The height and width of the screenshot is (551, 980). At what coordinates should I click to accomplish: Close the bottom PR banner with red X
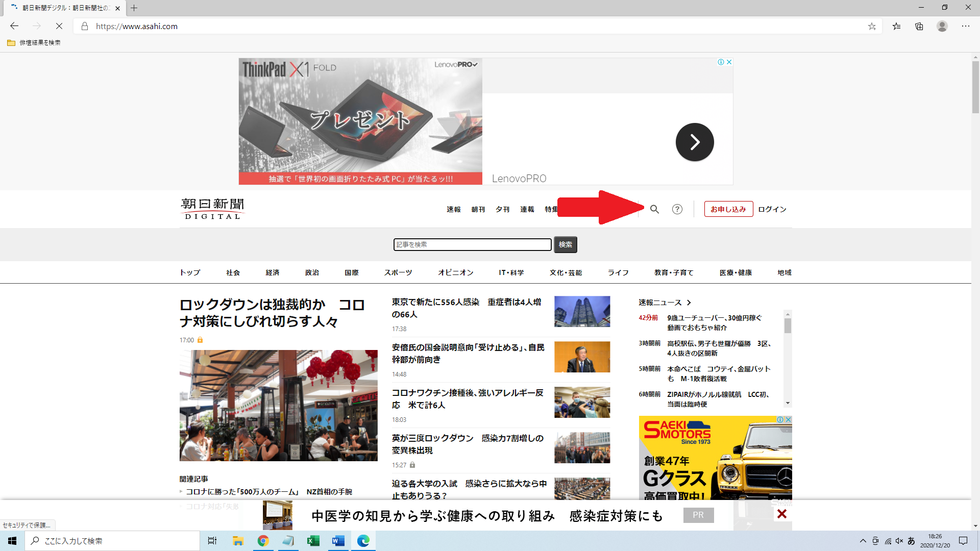pos(781,514)
